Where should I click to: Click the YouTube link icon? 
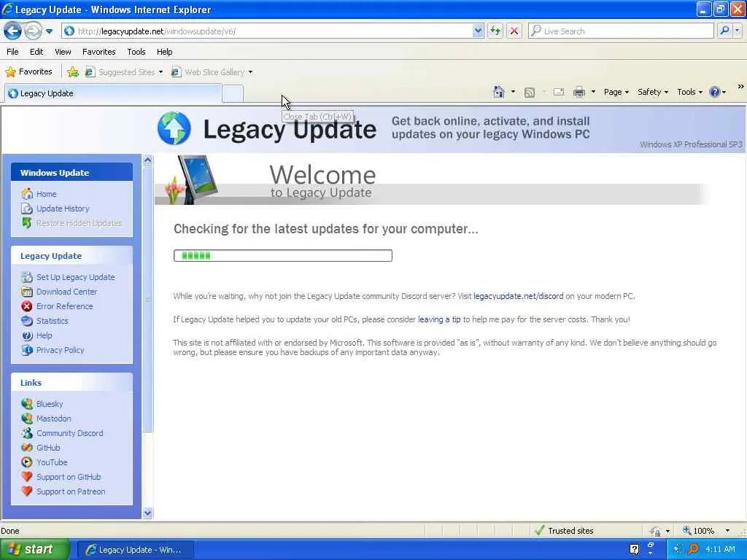tap(27, 462)
